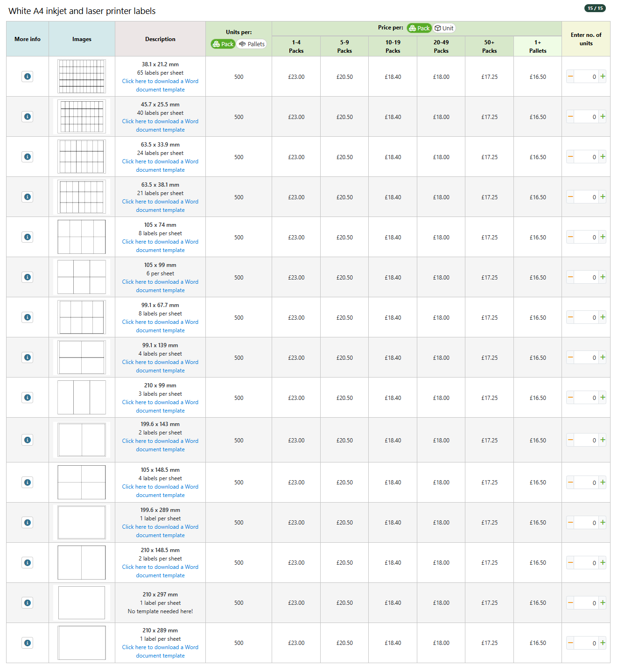The height and width of the screenshot is (672, 618).
Task: View info for 105 x 148.5 mm labels
Action: [28, 482]
